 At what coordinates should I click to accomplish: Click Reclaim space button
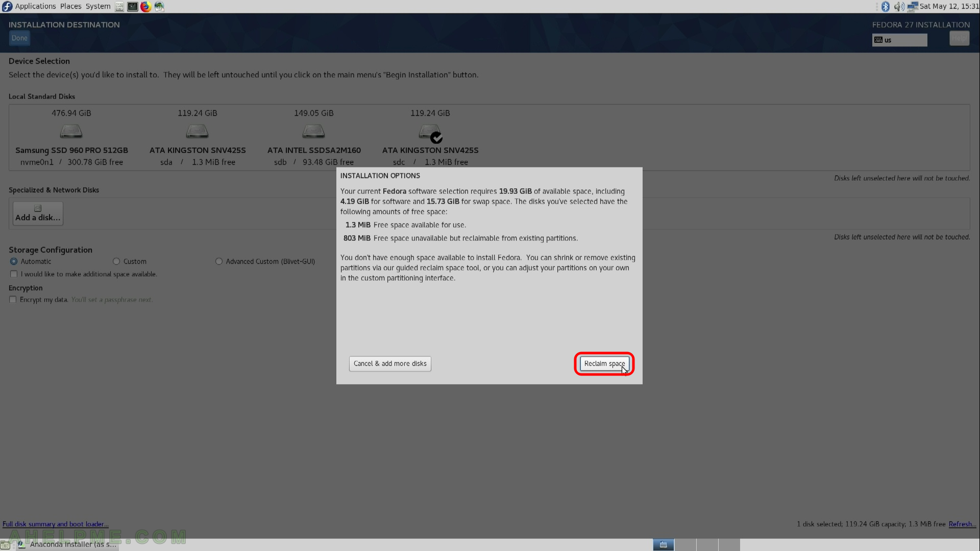[604, 364]
